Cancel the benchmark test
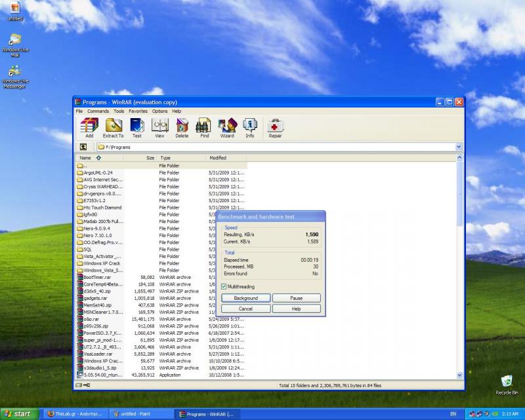 point(245,309)
